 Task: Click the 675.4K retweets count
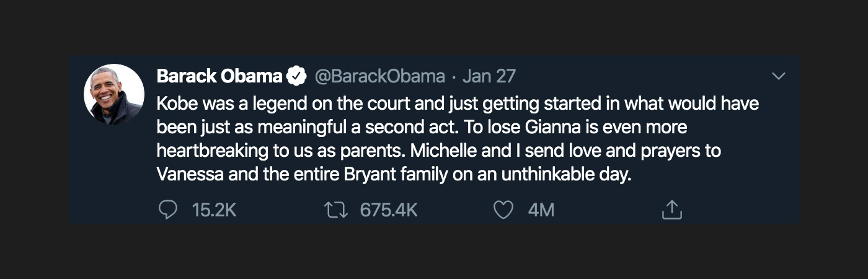pos(389,210)
